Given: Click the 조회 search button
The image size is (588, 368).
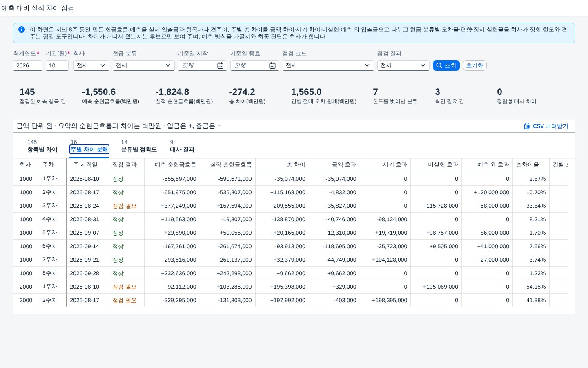Looking at the screenshot, I should pyautogui.click(x=446, y=65).
